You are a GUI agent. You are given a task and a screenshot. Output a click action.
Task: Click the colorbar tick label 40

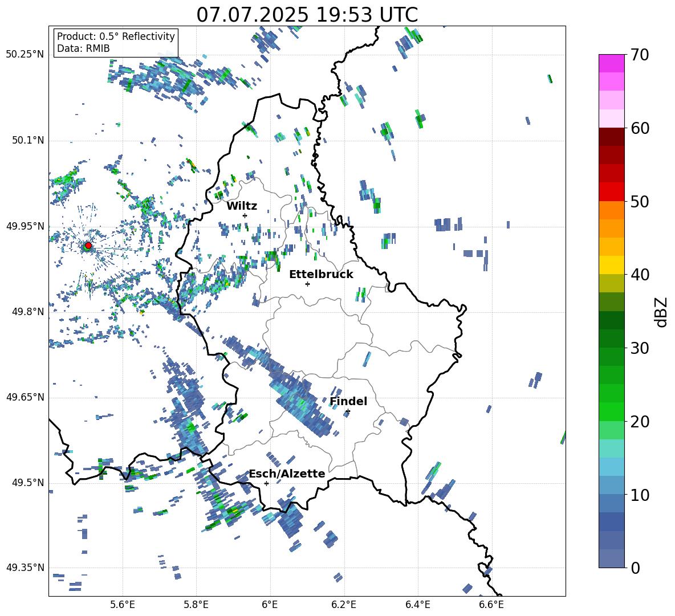[x=640, y=275]
